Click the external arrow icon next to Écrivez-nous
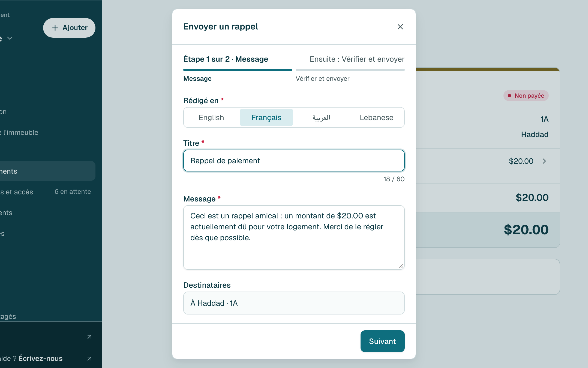Viewport: 588px width, 368px height. pos(89,359)
